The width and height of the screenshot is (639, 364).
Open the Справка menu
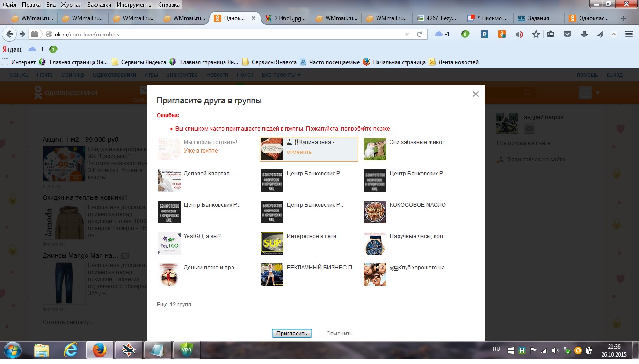click(x=169, y=5)
